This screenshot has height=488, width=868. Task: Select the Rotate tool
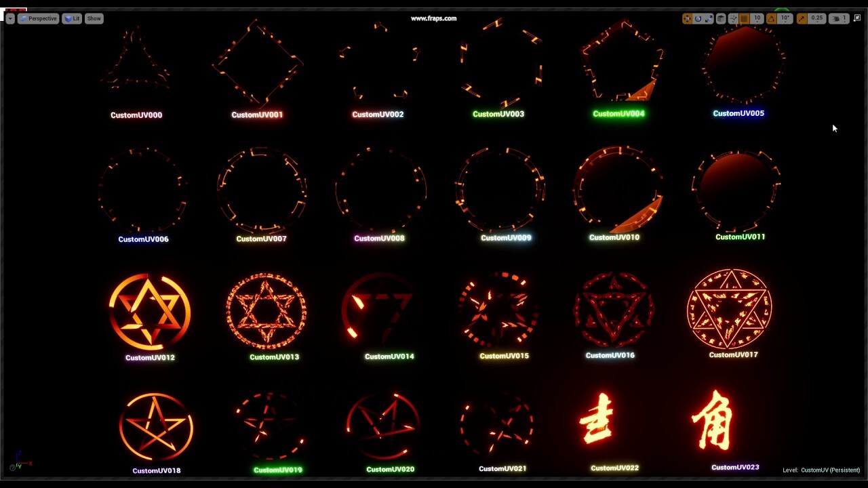tap(698, 18)
